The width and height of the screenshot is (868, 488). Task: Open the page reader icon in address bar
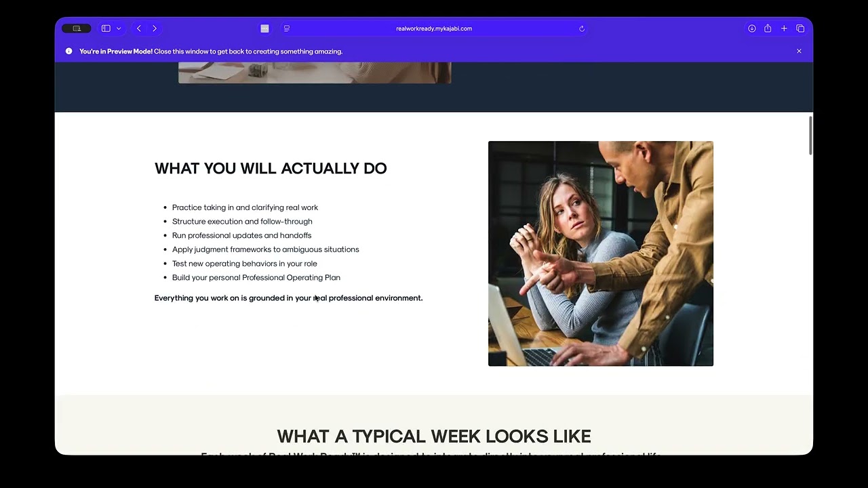tap(287, 28)
